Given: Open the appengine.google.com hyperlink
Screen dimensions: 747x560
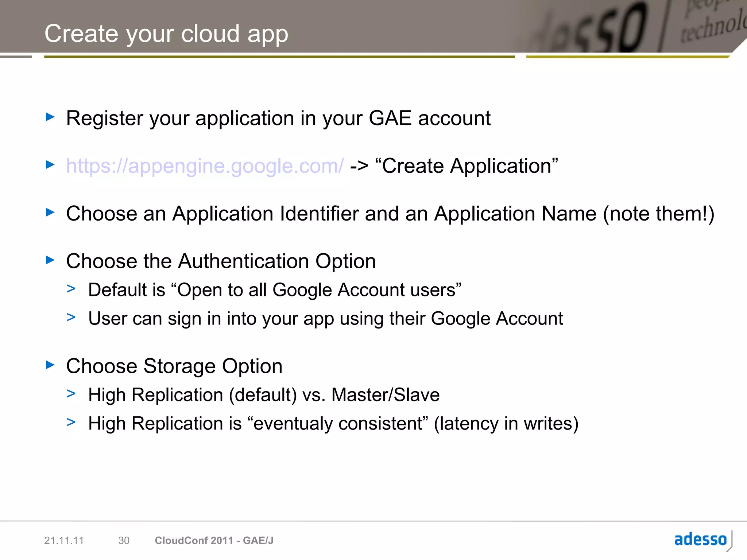Looking at the screenshot, I should 205,166.
